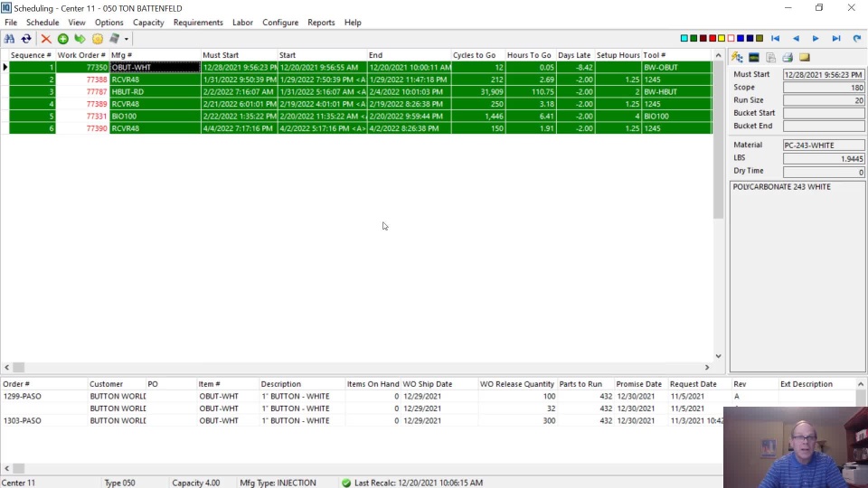
Task: Click the bright red color legend square
Action: (712, 38)
